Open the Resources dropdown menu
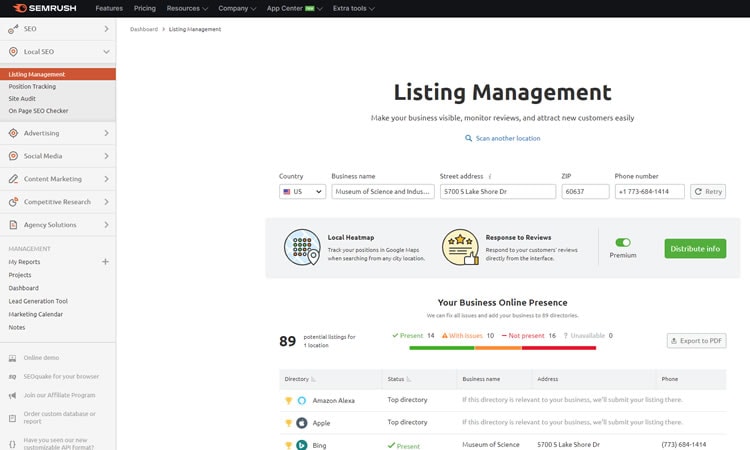 (187, 8)
